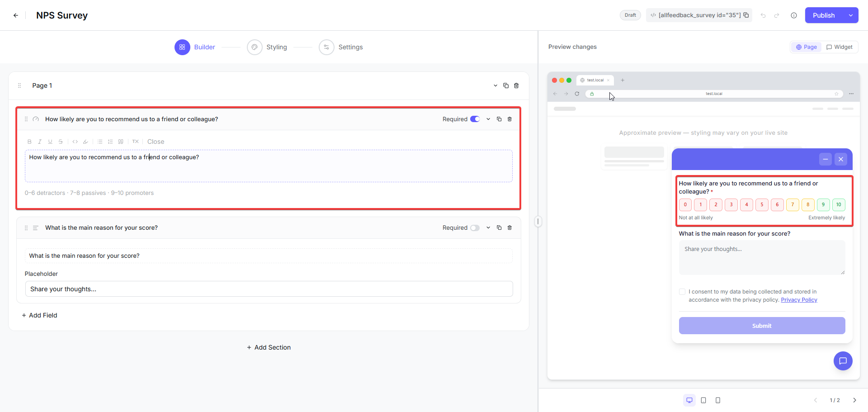This screenshot has height=412, width=868.
Task: Click the Draft status badge
Action: coord(630,15)
